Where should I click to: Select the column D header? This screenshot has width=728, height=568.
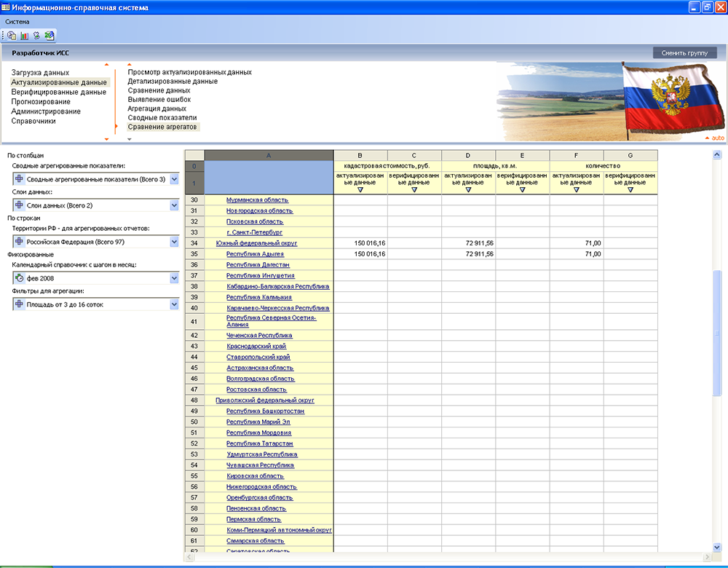pos(468,155)
